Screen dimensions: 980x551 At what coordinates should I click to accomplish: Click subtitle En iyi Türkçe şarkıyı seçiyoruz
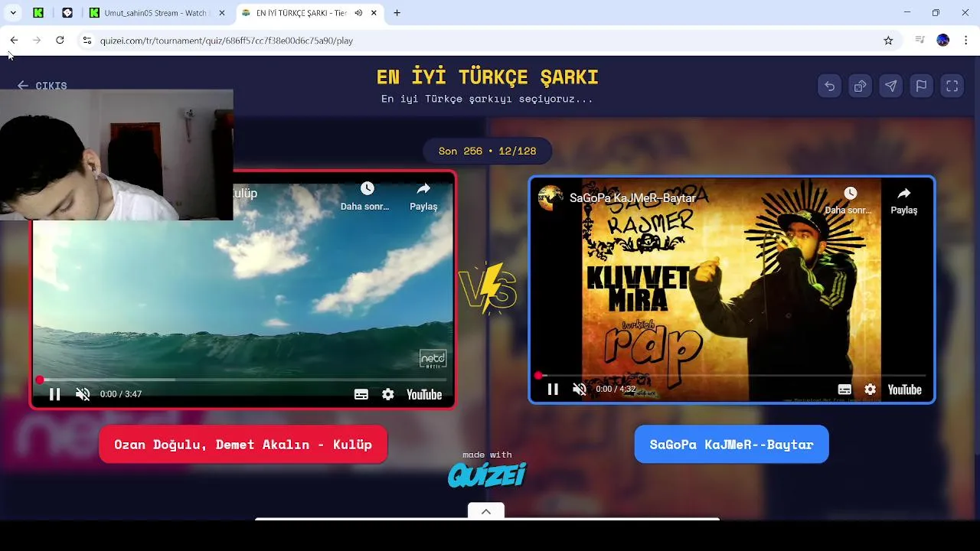[487, 99]
